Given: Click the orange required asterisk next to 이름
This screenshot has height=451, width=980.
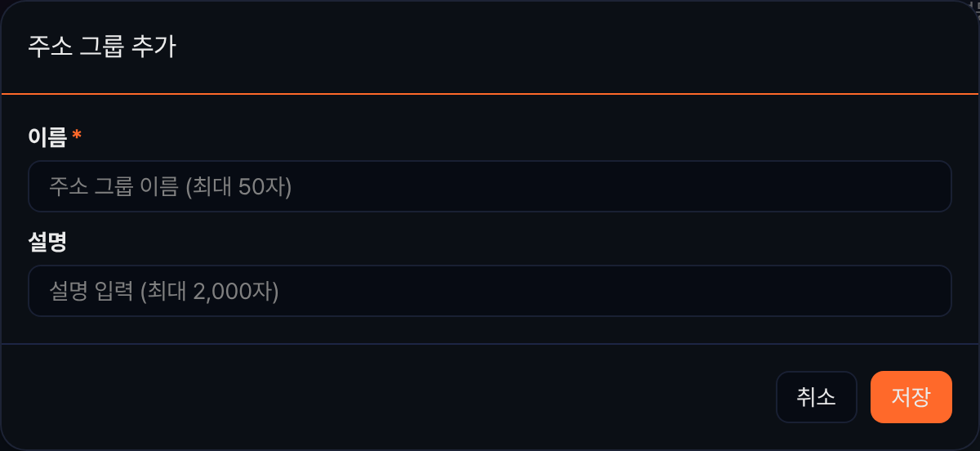Looking at the screenshot, I should pos(77,136).
